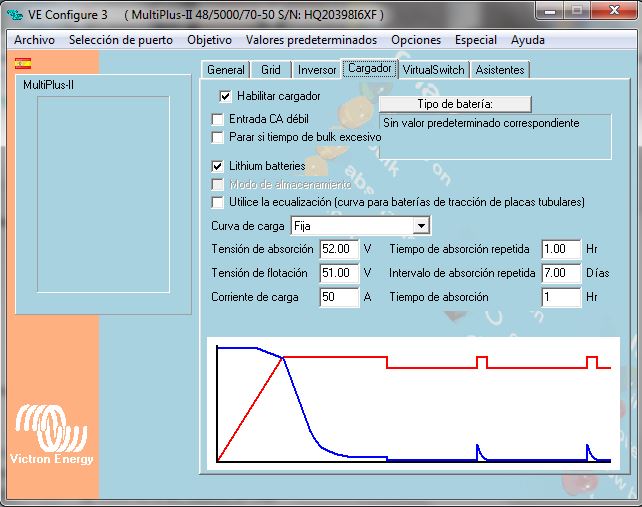Switch to the Asistentes tab
This screenshot has width=642, height=507.
tap(500, 70)
